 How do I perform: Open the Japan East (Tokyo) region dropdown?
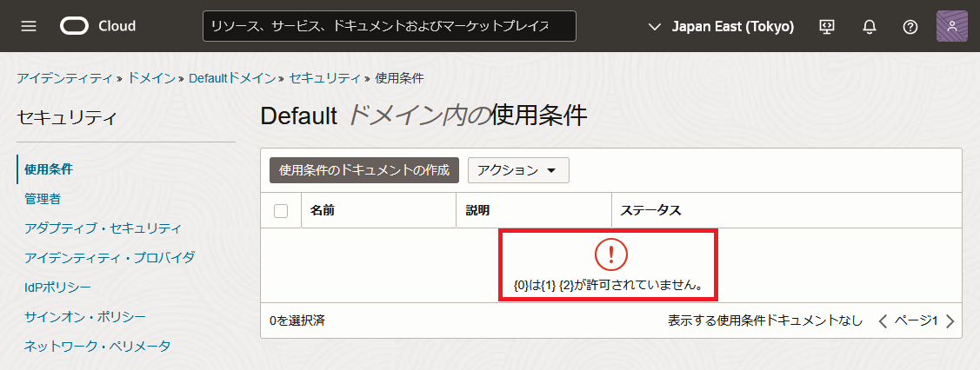point(722,26)
